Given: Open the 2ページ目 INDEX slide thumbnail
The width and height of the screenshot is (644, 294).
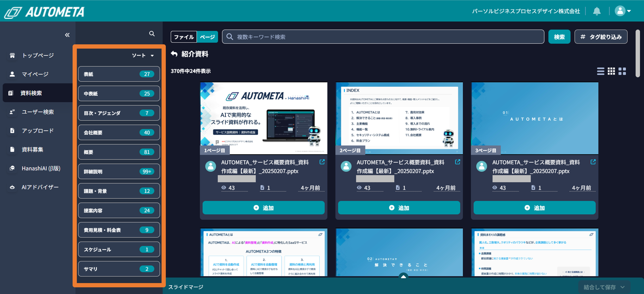Looking at the screenshot, I should (399, 118).
